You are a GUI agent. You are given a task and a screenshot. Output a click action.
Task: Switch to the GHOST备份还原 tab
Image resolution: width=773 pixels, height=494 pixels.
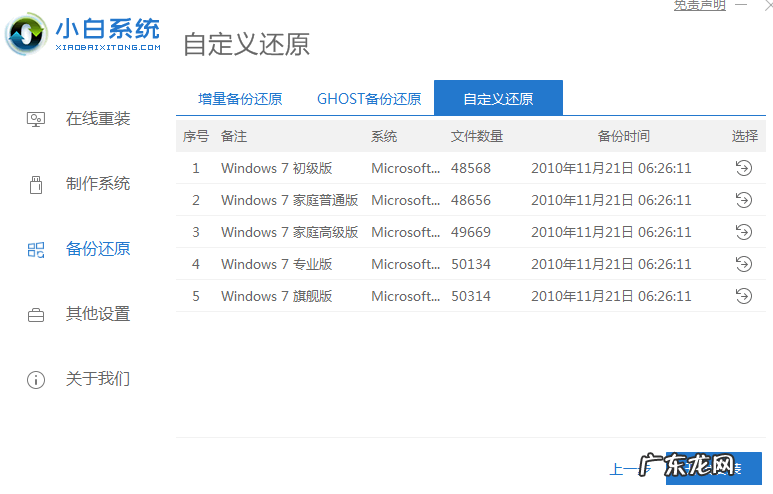click(x=369, y=99)
